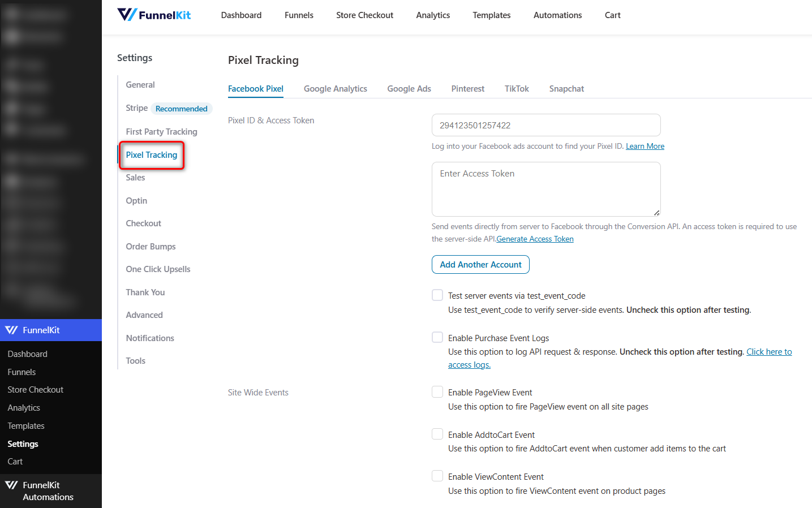
Task: Focus the Pixel ID input field
Action: click(x=546, y=125)
